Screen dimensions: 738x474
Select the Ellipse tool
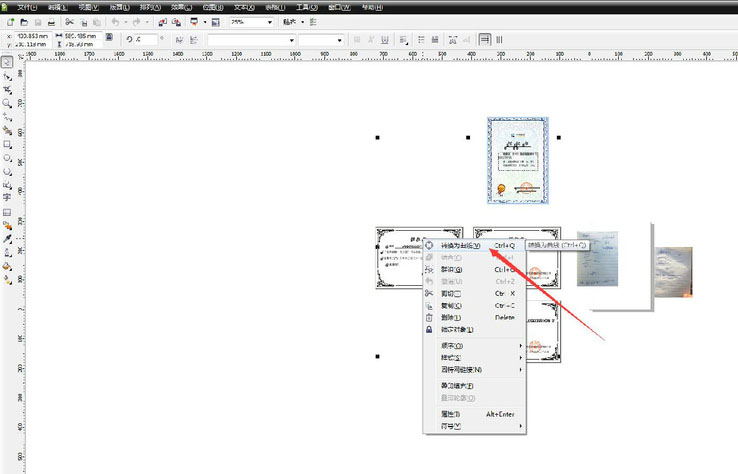click(x=7, y=158)
